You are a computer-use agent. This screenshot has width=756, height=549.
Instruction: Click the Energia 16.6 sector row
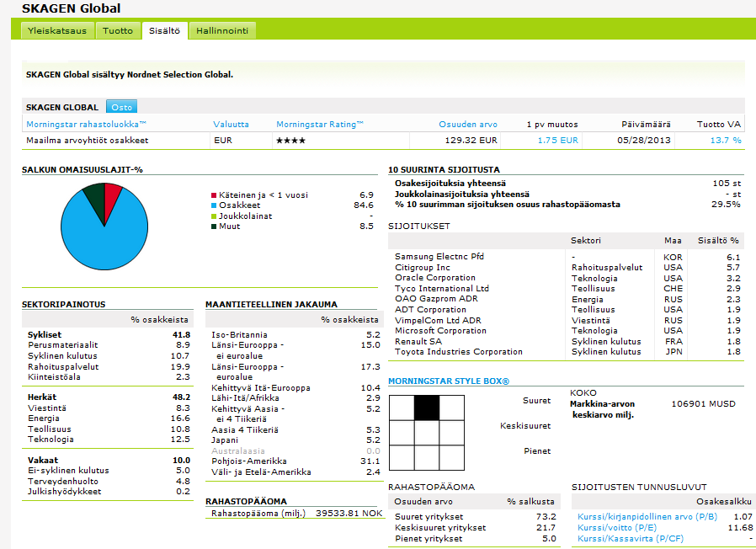109,418
